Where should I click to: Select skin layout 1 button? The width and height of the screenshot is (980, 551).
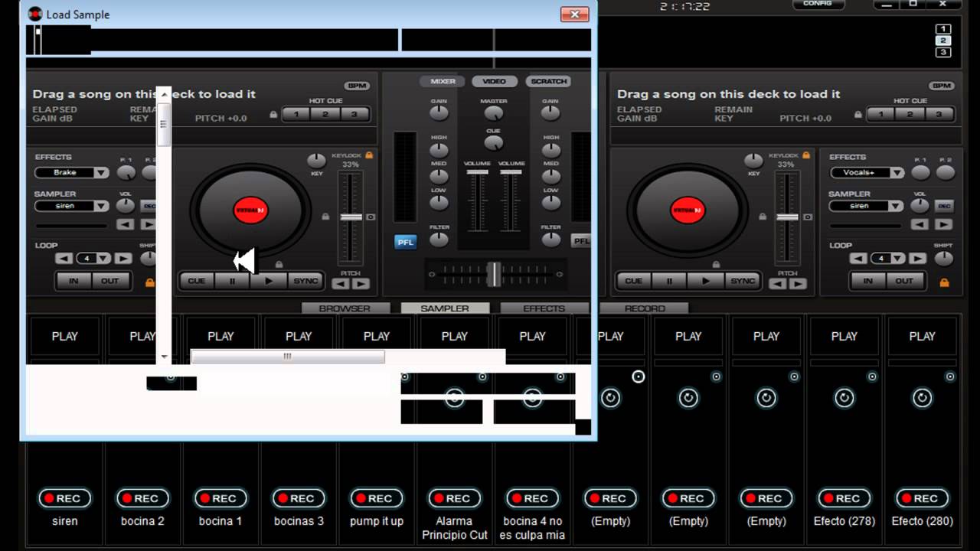click(x=943, y=29)
